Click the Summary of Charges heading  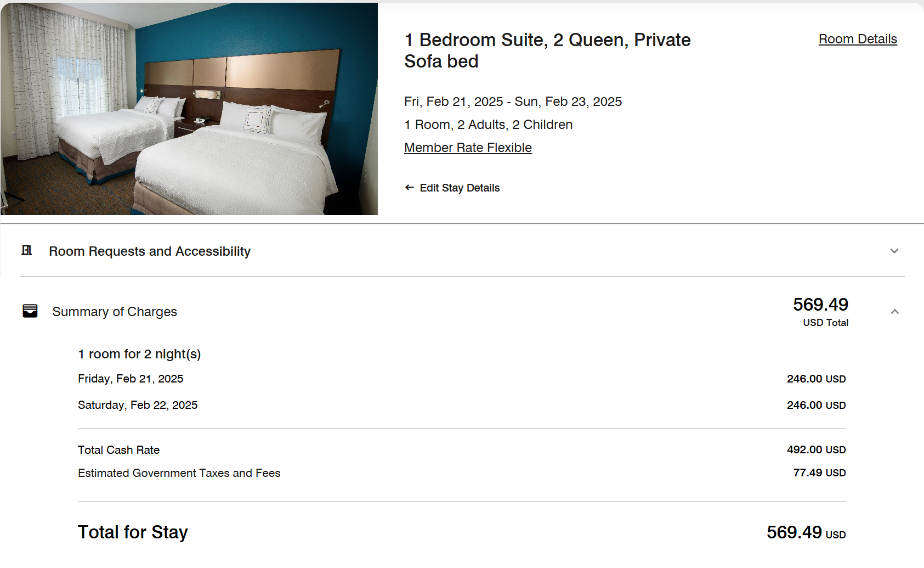coord(115,312)
